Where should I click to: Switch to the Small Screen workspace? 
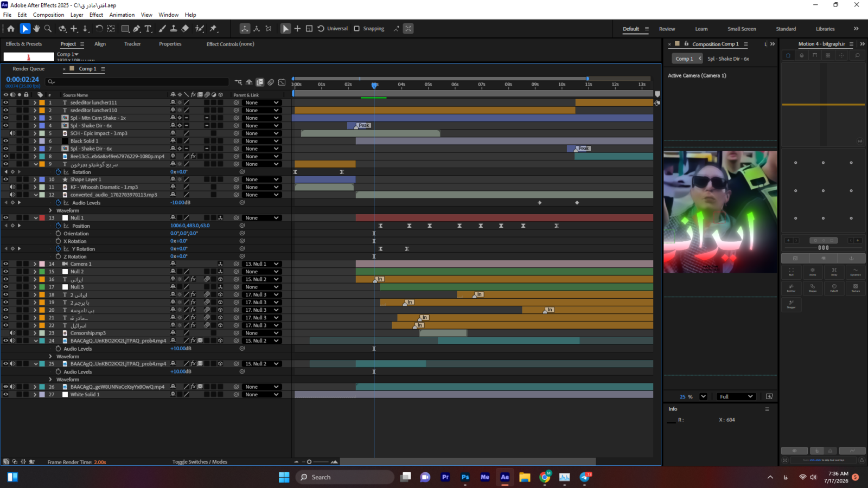click(742, 29)
